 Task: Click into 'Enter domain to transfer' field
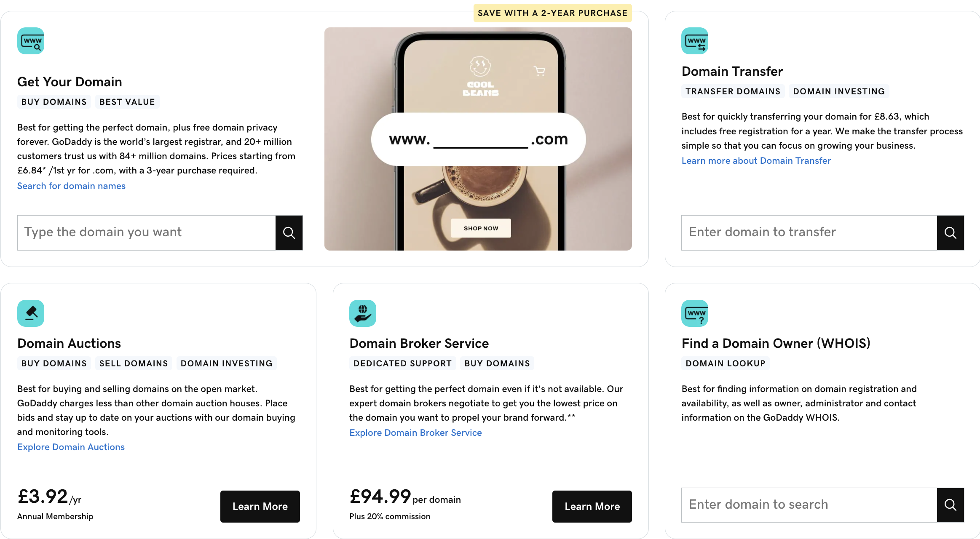[809, 233]
